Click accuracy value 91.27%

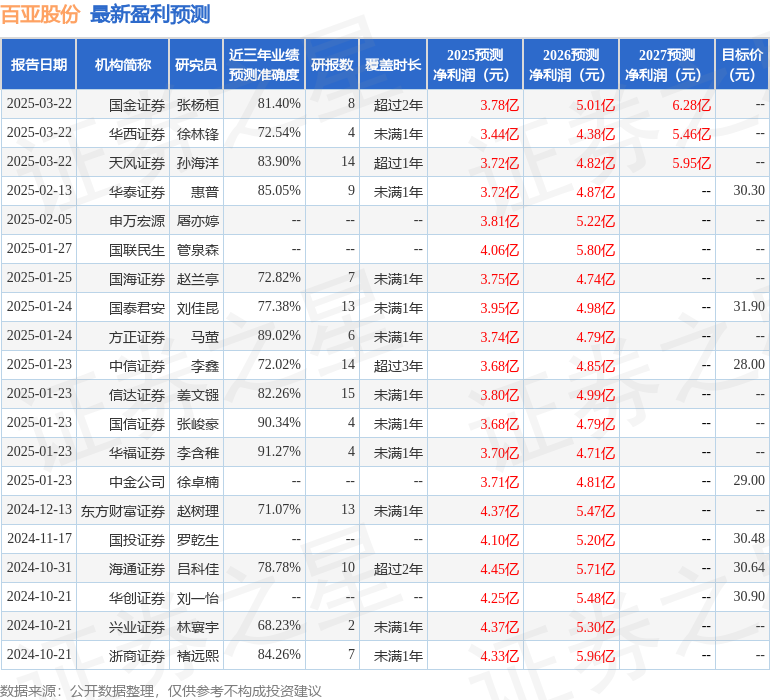(279, 451)
